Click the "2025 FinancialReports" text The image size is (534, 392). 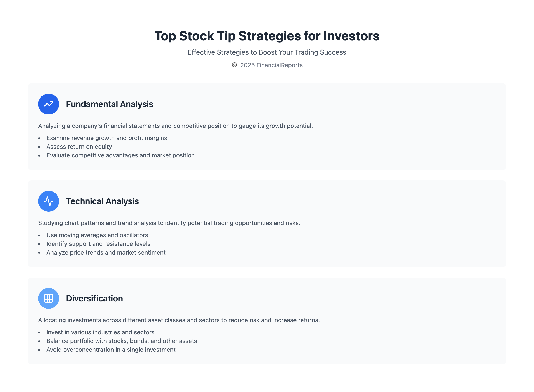coord(271,65)
